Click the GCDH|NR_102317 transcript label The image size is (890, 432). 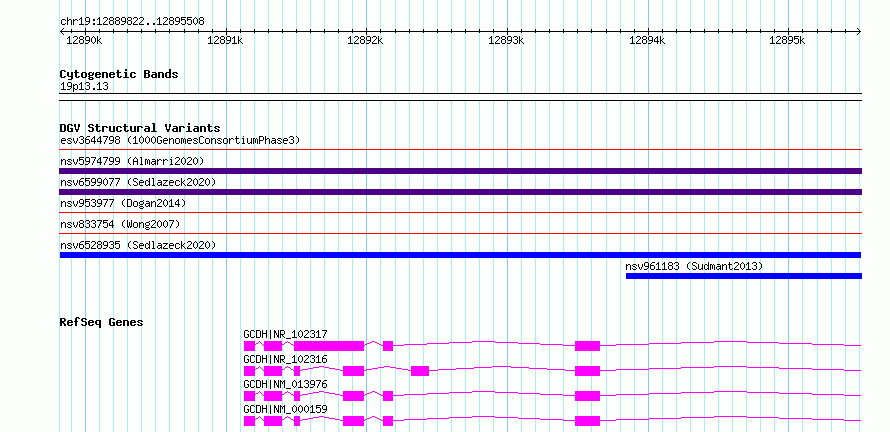coord(286,334)
